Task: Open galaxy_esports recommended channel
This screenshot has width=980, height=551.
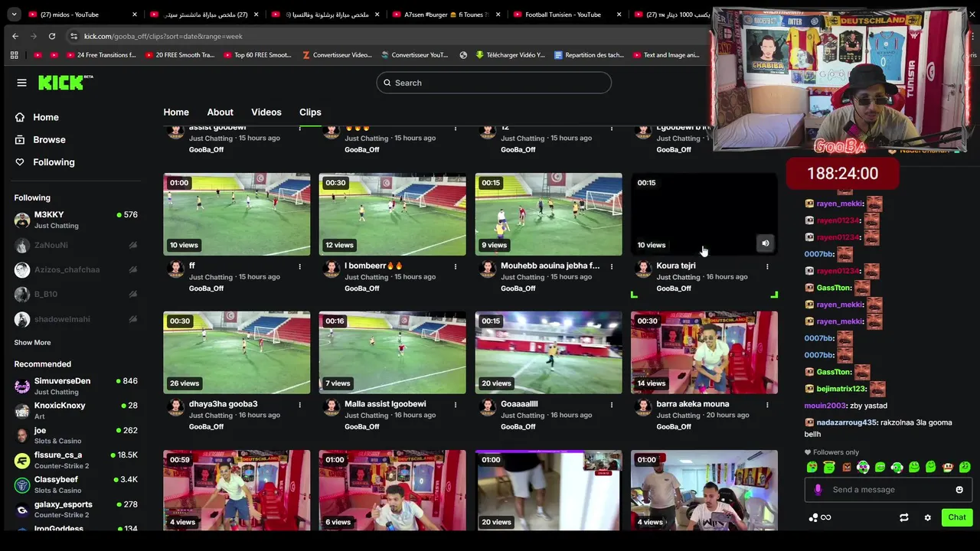Action: tap(76, 509)
